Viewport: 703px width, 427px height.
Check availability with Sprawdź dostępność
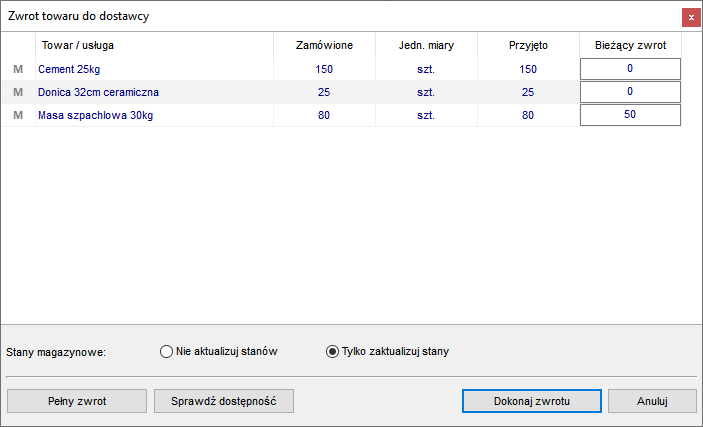click(224, 401)
